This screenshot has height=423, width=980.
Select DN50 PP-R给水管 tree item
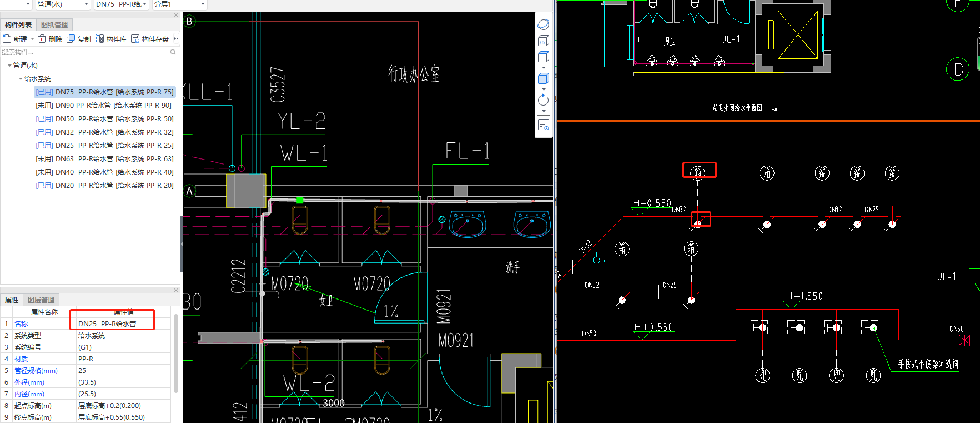click(x=104, y=118)
